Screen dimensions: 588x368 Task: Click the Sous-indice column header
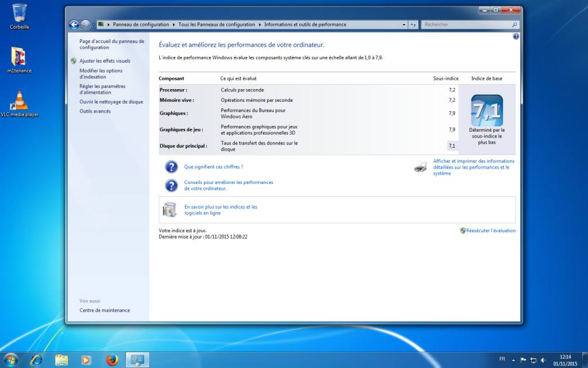[x=446, y=78]
